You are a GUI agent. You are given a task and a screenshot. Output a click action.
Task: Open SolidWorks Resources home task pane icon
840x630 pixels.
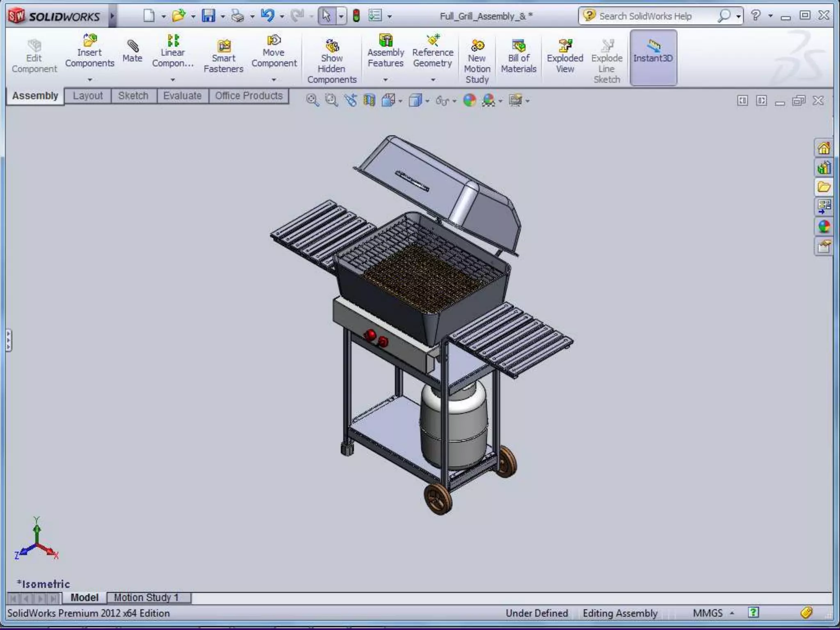point(824,148)
